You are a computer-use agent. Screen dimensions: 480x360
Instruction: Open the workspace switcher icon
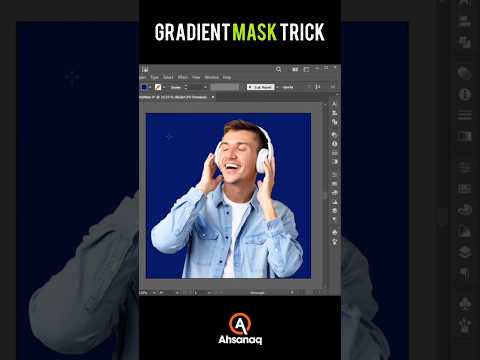coord(306,69)
